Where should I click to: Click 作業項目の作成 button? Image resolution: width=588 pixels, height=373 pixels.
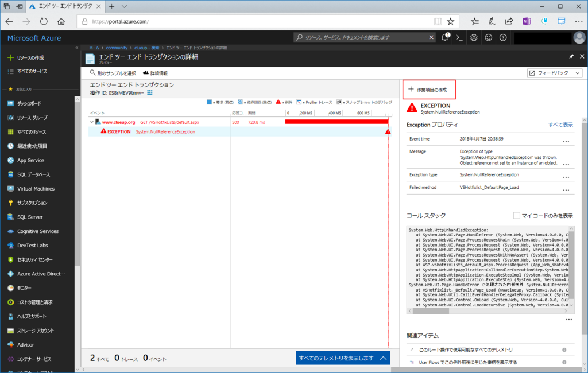429,89
